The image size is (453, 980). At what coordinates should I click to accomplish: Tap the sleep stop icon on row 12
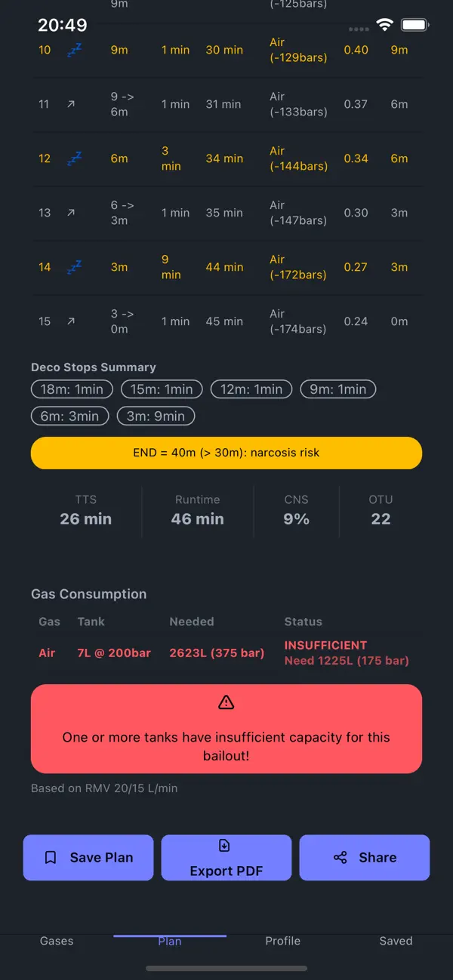(74, 158)
